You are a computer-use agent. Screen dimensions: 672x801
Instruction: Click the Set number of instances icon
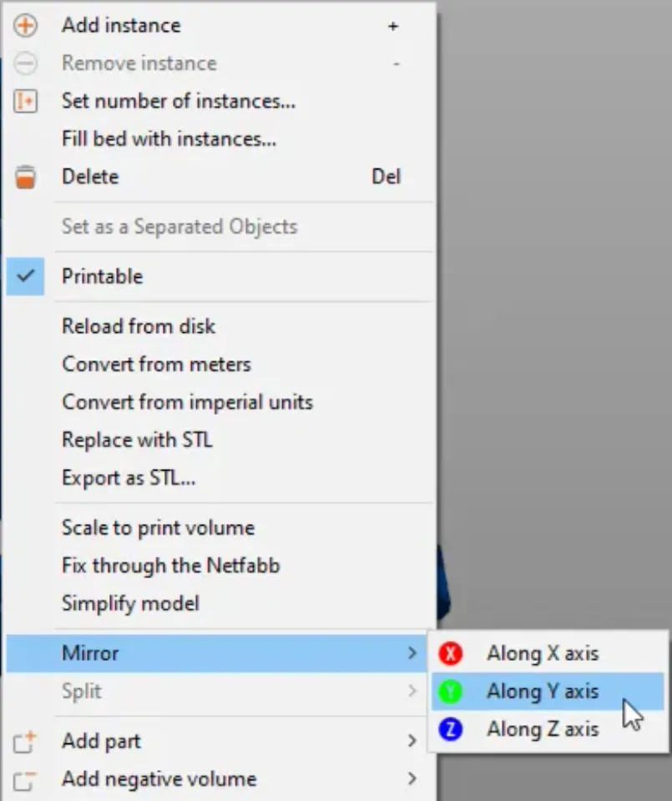(x=26, y=102)
